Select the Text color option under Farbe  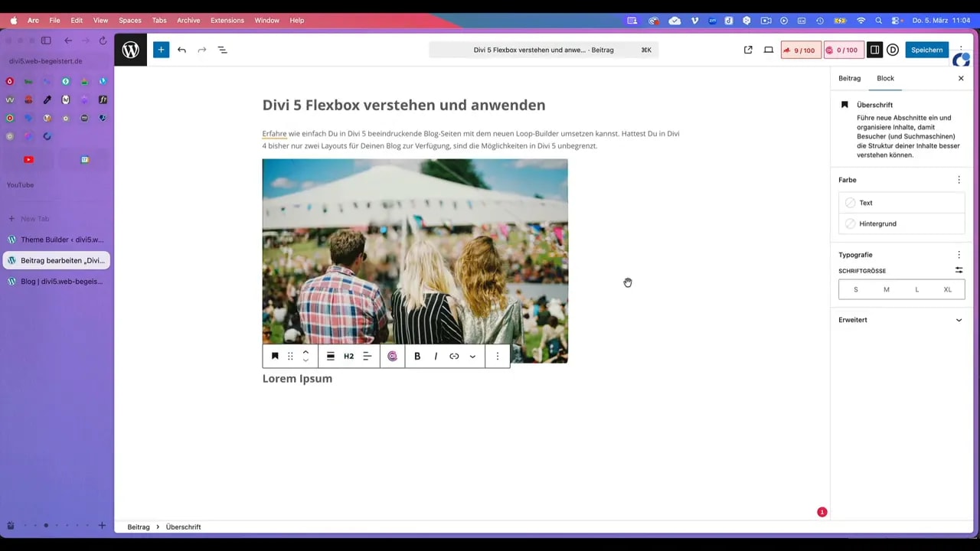[865, 202]
